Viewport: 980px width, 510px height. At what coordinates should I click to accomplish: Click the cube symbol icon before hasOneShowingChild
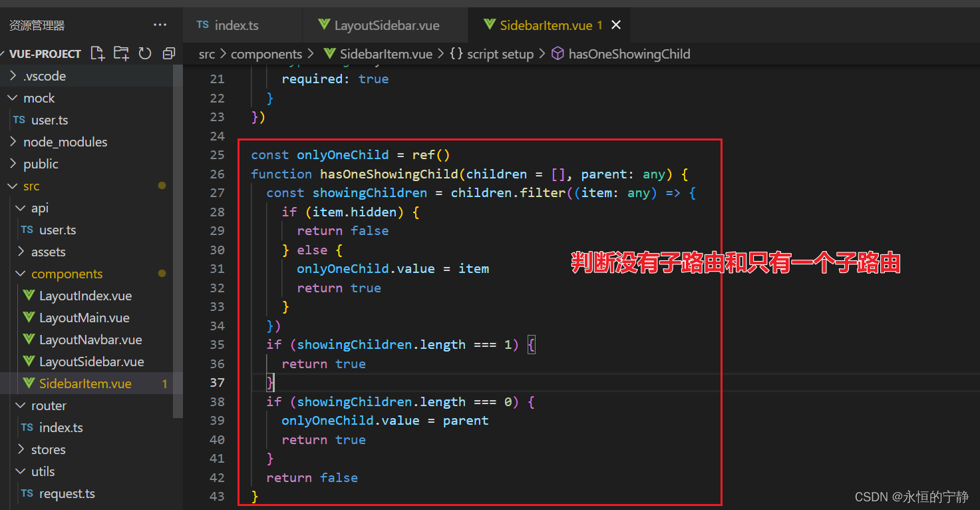click(x=558, y=53)
